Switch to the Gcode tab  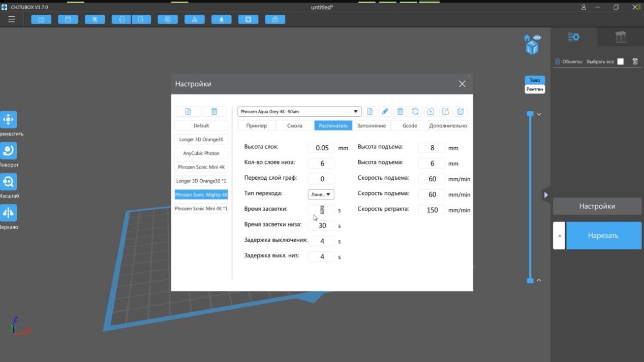point(409,125)
